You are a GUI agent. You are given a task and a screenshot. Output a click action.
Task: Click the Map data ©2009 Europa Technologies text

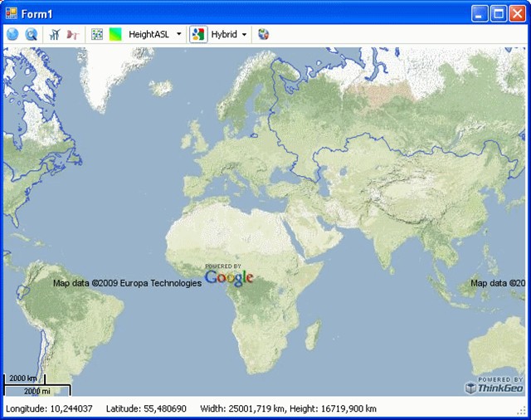(x=127, y=283)
